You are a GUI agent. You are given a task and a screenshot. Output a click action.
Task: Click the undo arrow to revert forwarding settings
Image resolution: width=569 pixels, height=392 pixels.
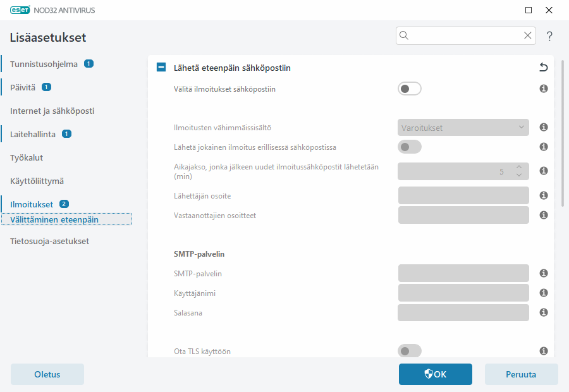544,66
